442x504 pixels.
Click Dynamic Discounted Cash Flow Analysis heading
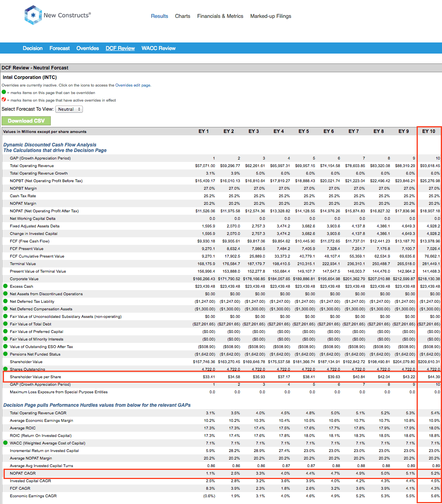click(50, 145)
